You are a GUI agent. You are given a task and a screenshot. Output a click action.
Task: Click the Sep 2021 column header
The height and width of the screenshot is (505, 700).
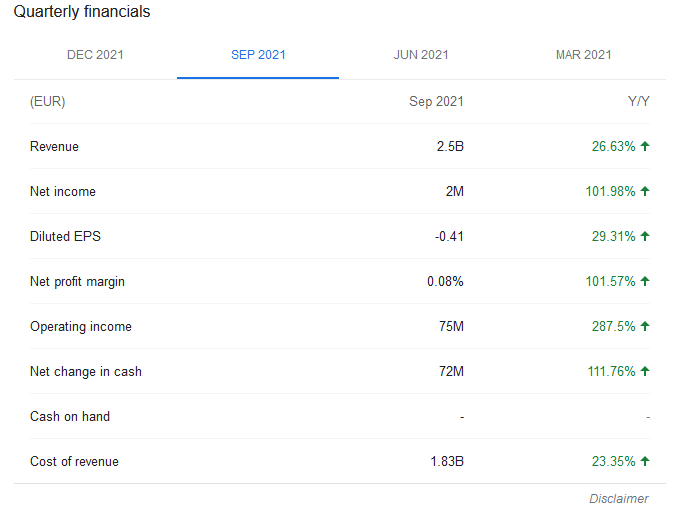click(436, 101)
